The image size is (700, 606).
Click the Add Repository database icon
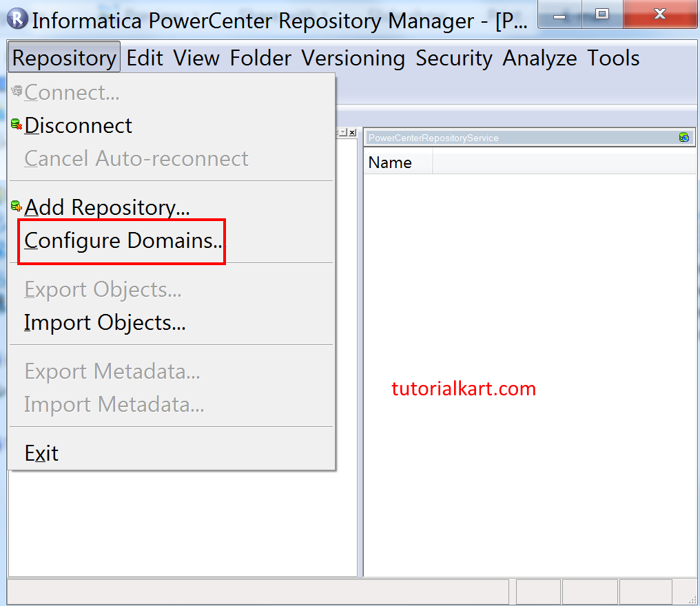tap(17, 206)
